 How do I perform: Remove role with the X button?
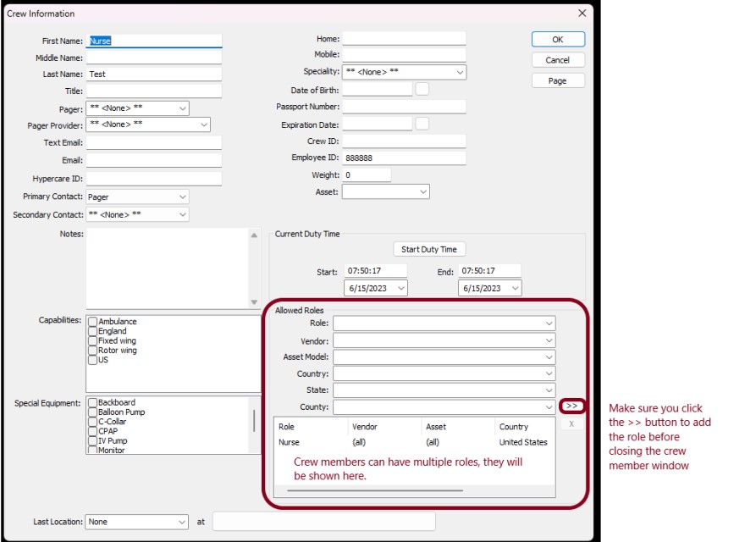coord(571,423)
